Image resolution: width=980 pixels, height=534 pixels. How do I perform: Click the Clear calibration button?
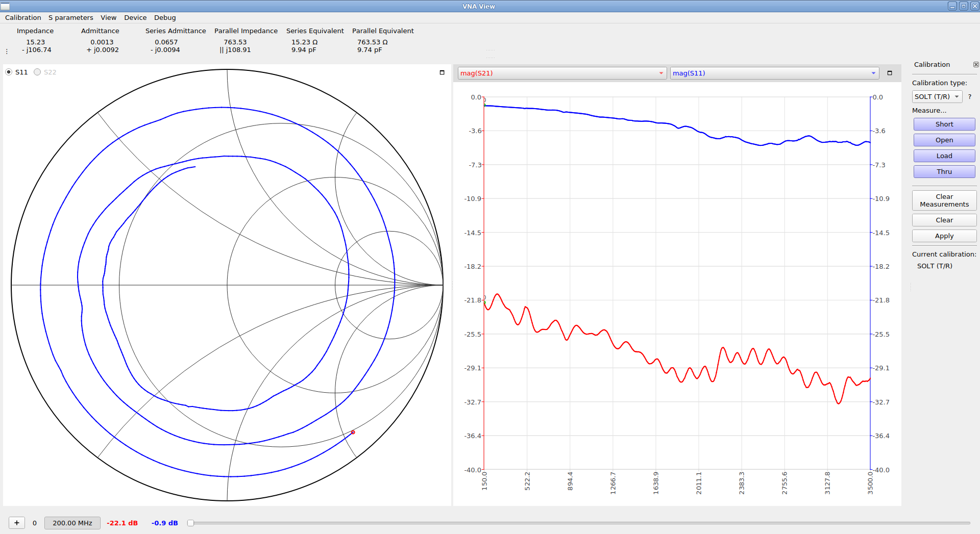pos(944,220)
